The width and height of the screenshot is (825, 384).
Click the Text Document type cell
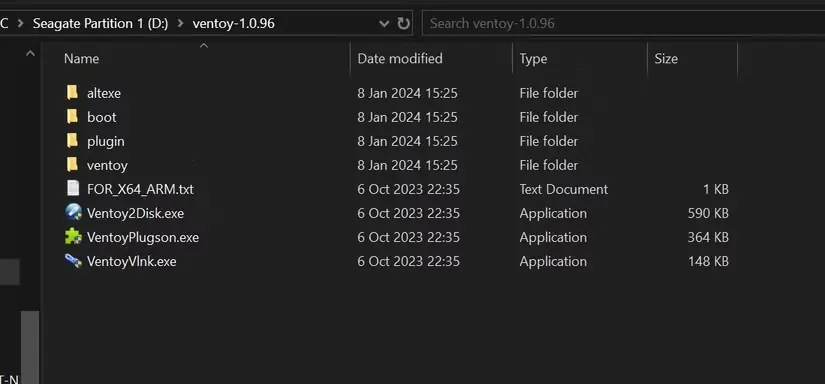[564, 189]
